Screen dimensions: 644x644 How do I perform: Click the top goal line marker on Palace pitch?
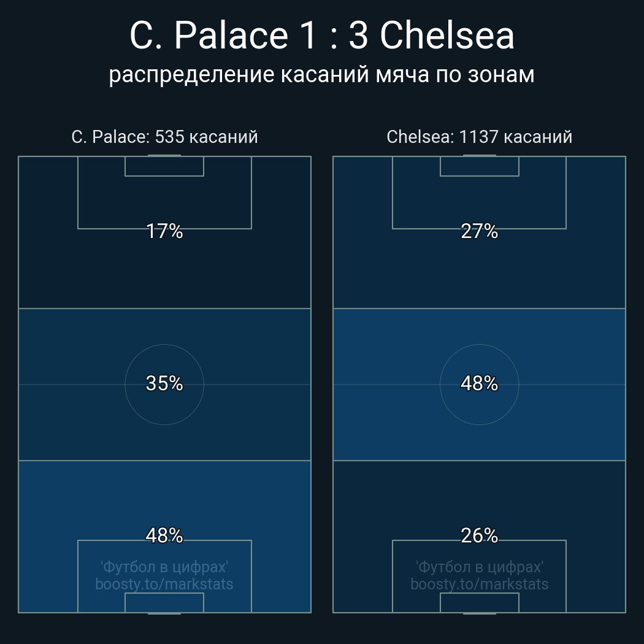point(164,156)
